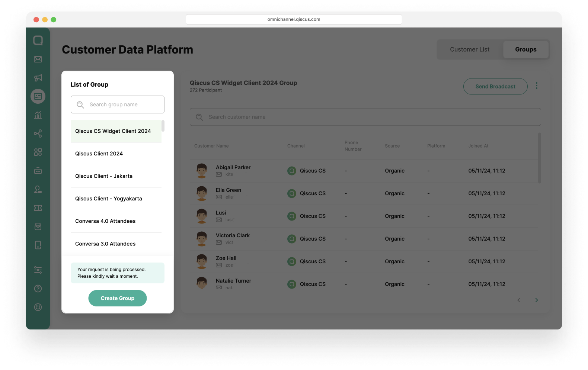Click Qiscus CS channel icon in Zoe Hall row
Viewport: 588px width, 370px height.
(292, 261)
